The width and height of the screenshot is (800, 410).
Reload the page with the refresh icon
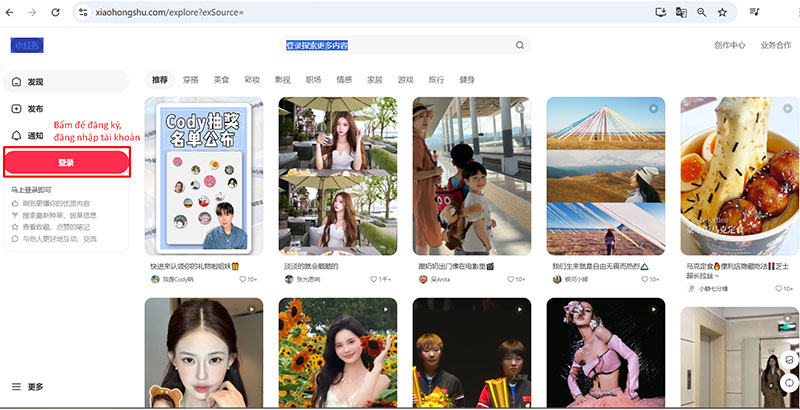pyautogui.click(x=56, y=12)
